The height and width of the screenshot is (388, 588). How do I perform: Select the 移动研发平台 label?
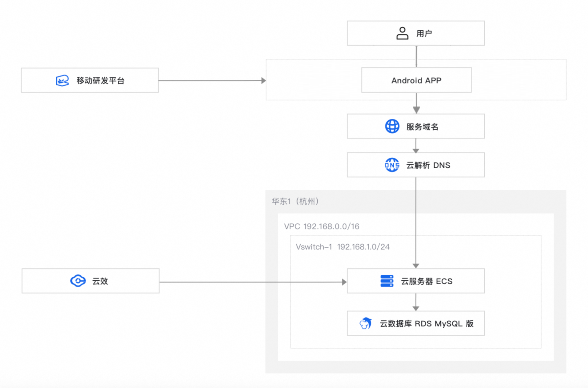[101, 81]
